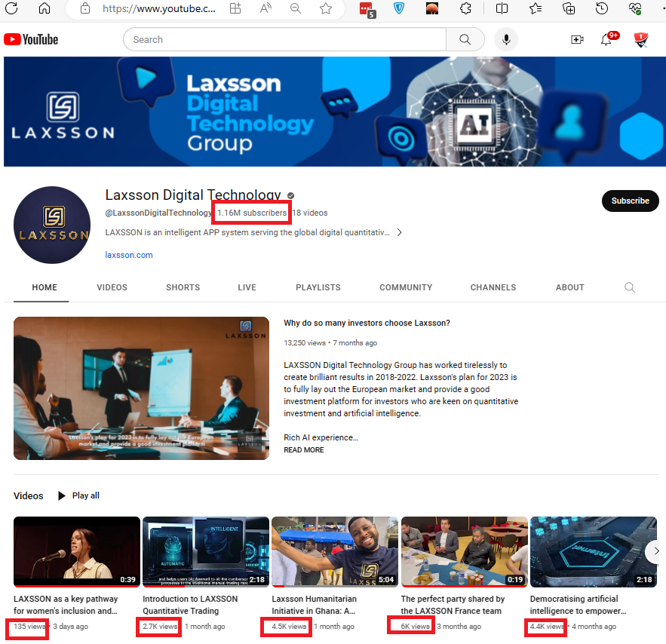666x644 pixels.
Task: Open the browser History icon
Action: click(602, 8)
